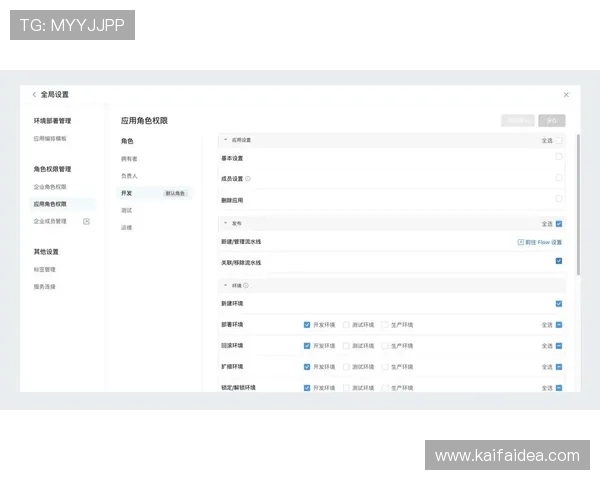Check 生产环境 in the 扩缩环境 row
Screen dimensions: 600x480
pos(385,367)
